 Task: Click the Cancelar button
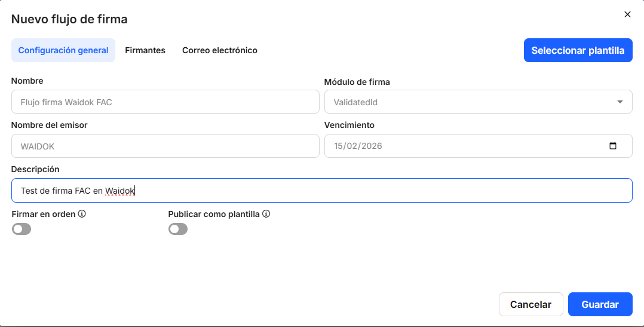(530, 304)
